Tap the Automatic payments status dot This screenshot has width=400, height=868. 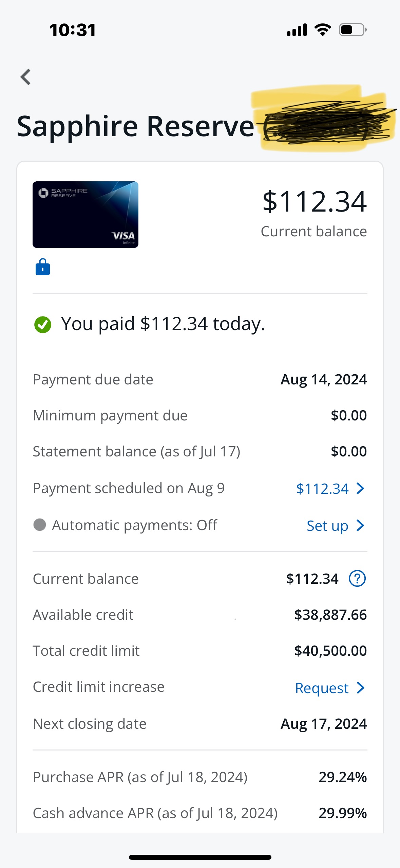[40, 525]
